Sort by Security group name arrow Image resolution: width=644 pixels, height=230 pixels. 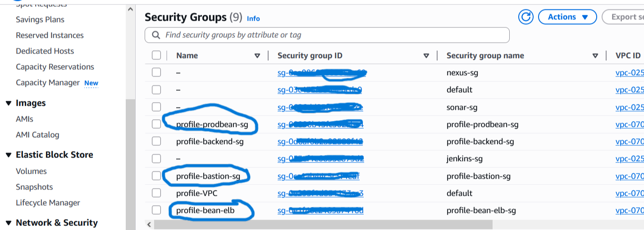595,56
